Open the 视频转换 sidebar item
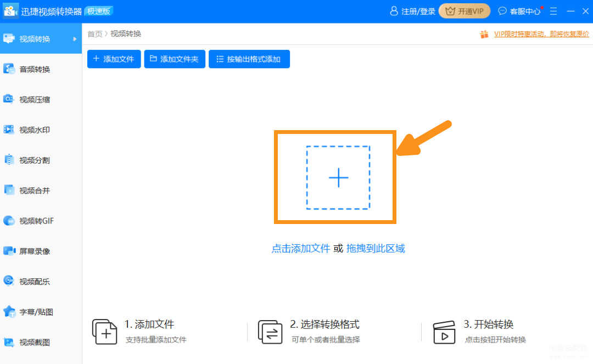593x364 pixels. (x=41, y=38)
